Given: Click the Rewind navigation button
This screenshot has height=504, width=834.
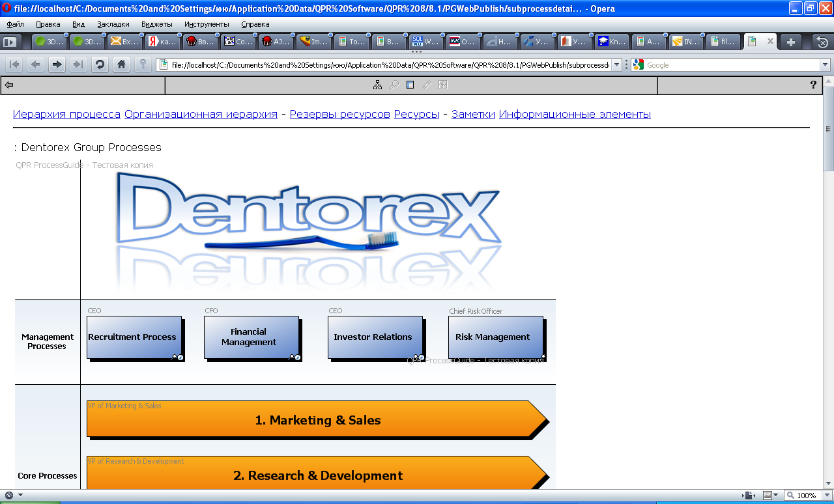Looking at the screenshot, I should click(14, 64).
